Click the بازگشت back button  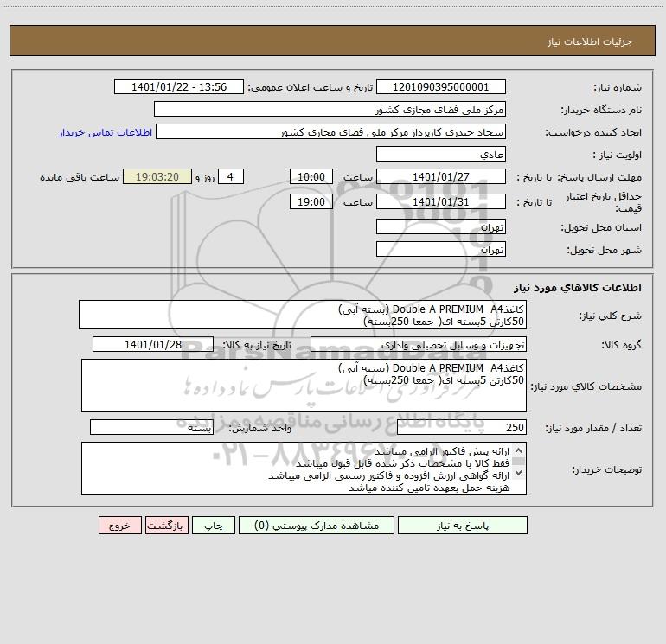(x=166, y=525)
